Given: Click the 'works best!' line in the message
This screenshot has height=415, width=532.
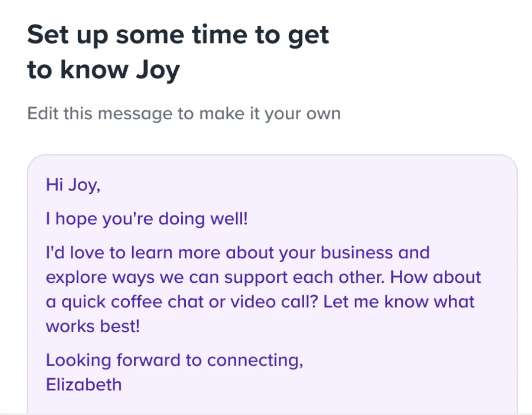Looking at the screenshot, I should click(93, 326).
